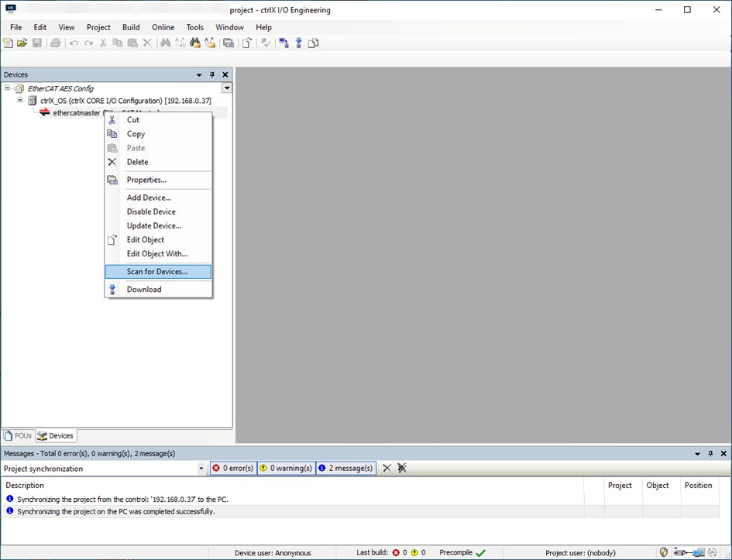Click the last toolbar icon with overlapping pages
The image size is (732, 560).
[314, 43]
